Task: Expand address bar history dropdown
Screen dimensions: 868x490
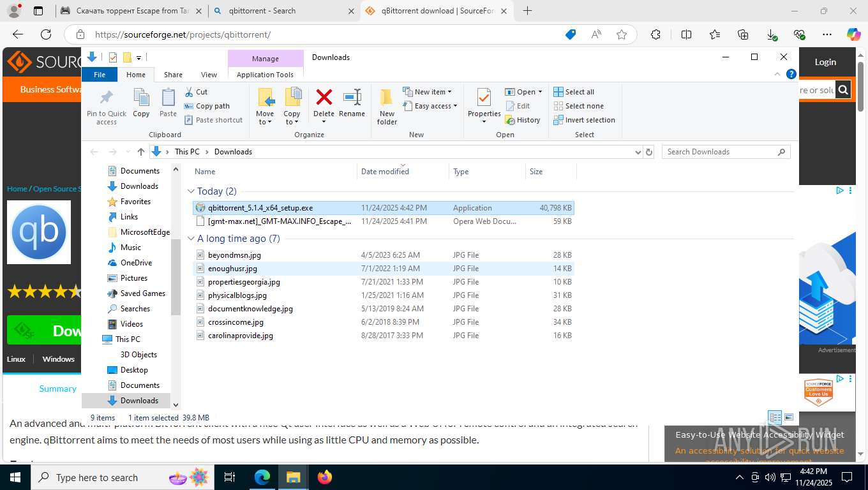Action: [x=638, y=152]
